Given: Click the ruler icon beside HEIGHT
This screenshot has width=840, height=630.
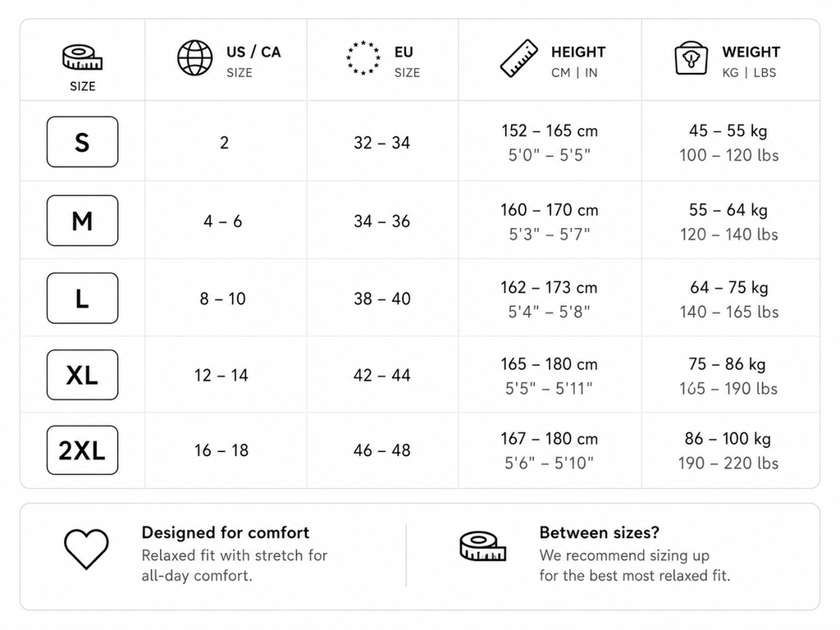Looking at the screenshot, I should (519, 58).
